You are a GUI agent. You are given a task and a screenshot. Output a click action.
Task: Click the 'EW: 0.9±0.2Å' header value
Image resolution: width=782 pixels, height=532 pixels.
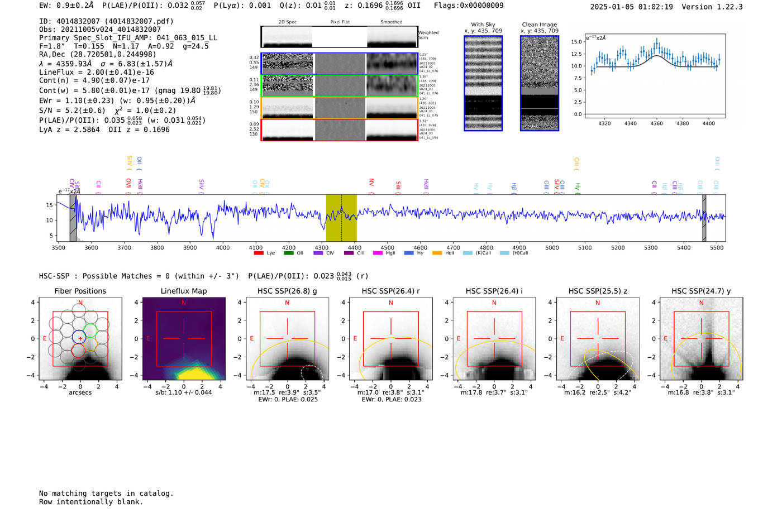(x=66, y=6)
